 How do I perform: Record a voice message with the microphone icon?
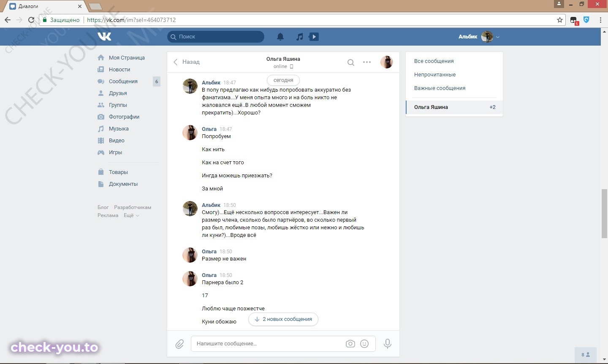point(387,344)
